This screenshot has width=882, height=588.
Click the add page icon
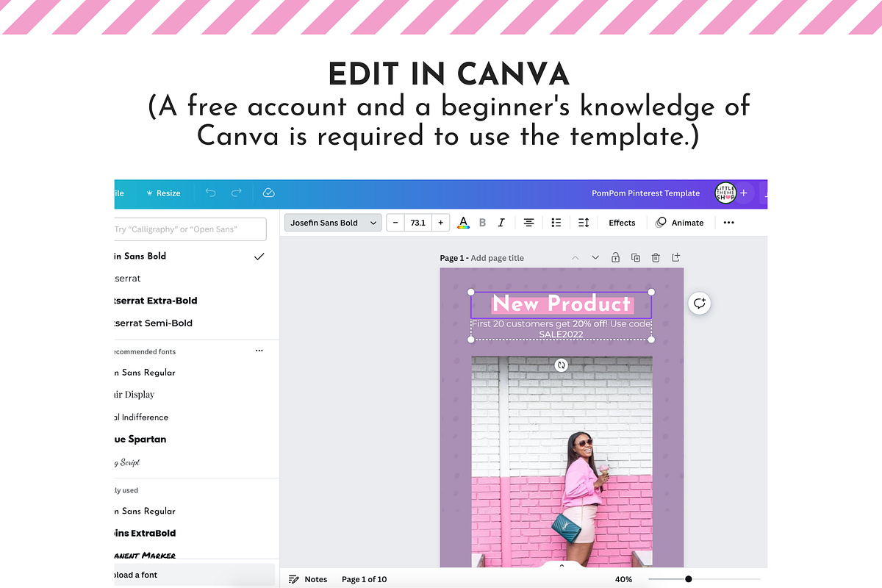click(676, 257)
